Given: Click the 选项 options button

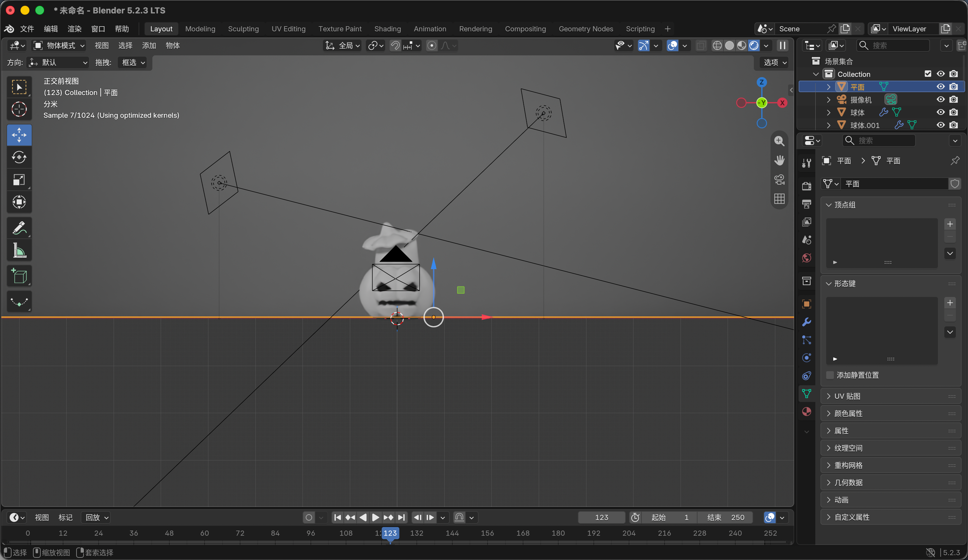Looking at the screenshot, I should coord(775,63).
